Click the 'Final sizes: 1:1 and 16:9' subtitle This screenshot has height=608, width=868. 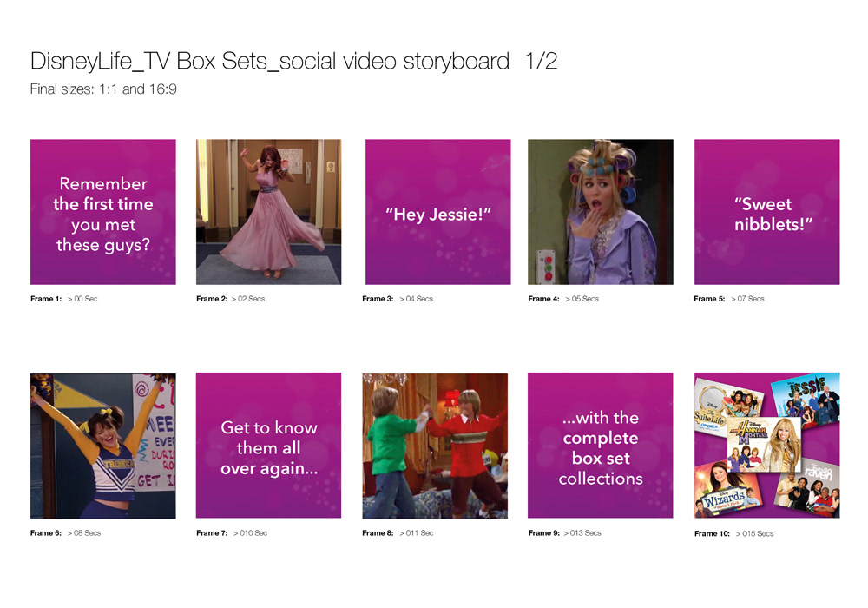(x=103, y=89)
